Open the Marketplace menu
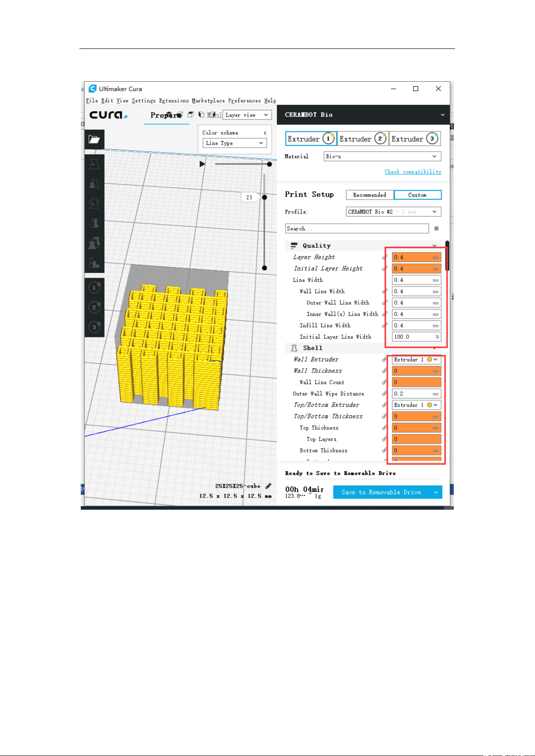 click(x=208, y=101)
